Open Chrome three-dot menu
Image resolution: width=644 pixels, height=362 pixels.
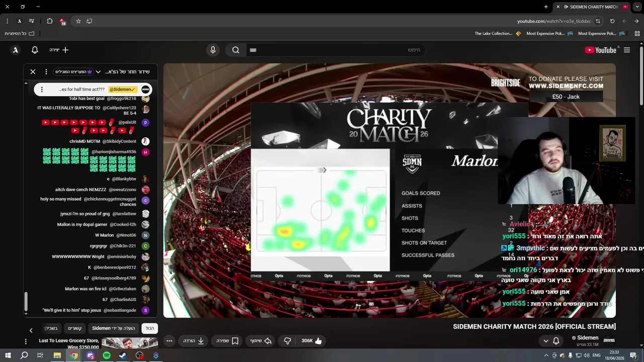[7, 21]
